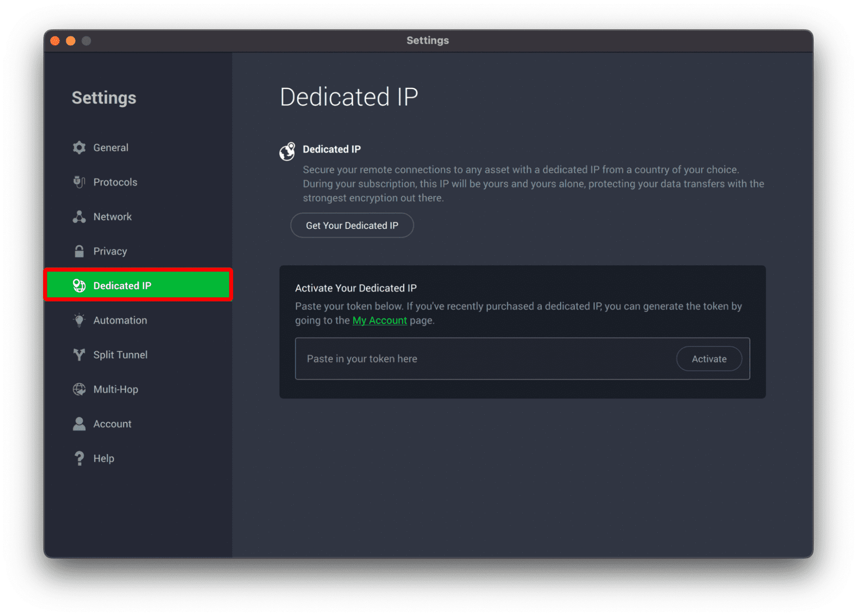The height and width of the screenshot is (616, 857).
Task: Click the Account person icon
Action: pyautogui.click(x=79, y=423)
